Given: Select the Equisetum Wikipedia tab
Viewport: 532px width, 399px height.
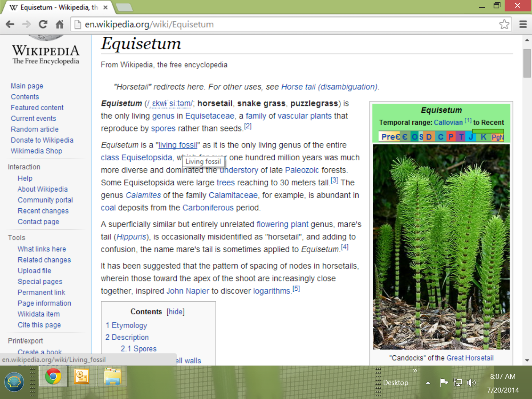Looking at the screenshot, I should [57, 7].
